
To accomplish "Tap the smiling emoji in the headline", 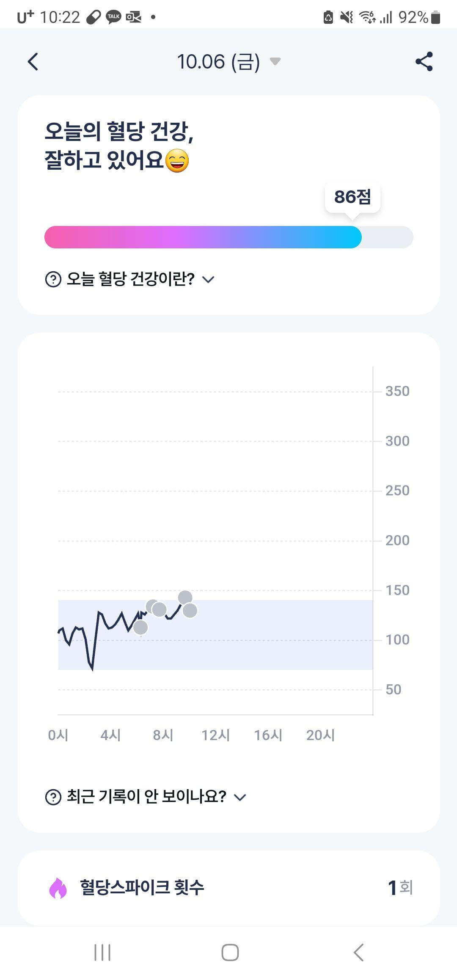I will point(177,161).
